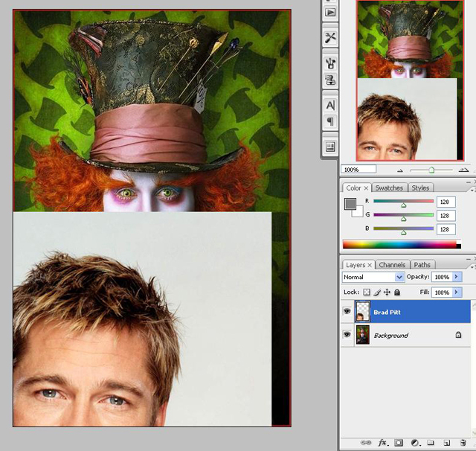Click the green G slider
Image resolution: width=476 pixels, height=451 pixels.
(403, 215)
